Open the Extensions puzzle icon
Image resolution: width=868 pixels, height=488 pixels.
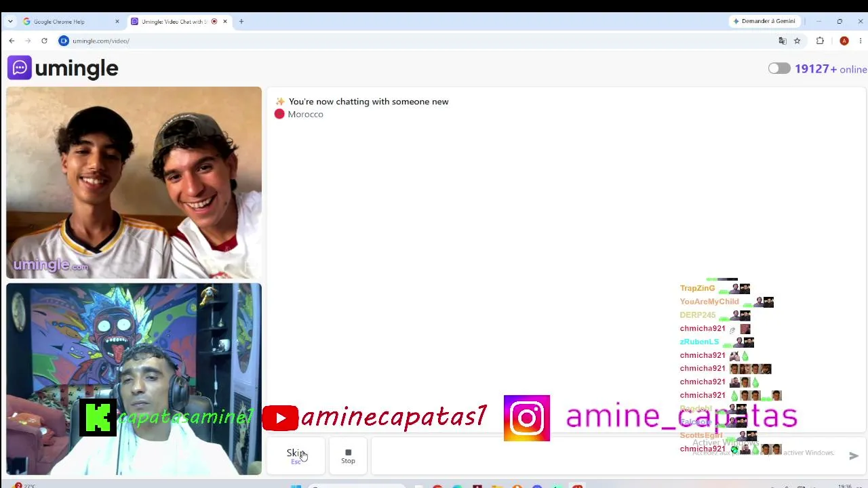[820, 41]
